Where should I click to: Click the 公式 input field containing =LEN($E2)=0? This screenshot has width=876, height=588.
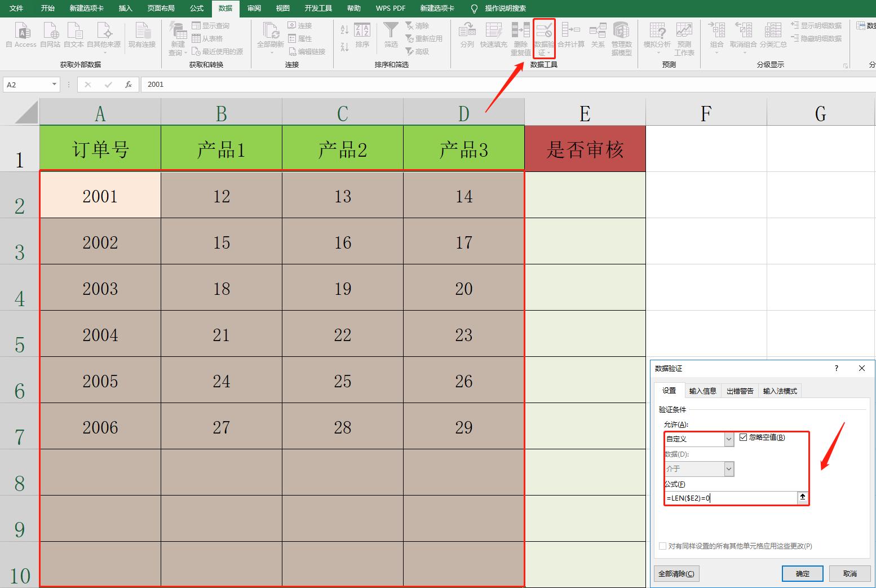tap(730, 498)
